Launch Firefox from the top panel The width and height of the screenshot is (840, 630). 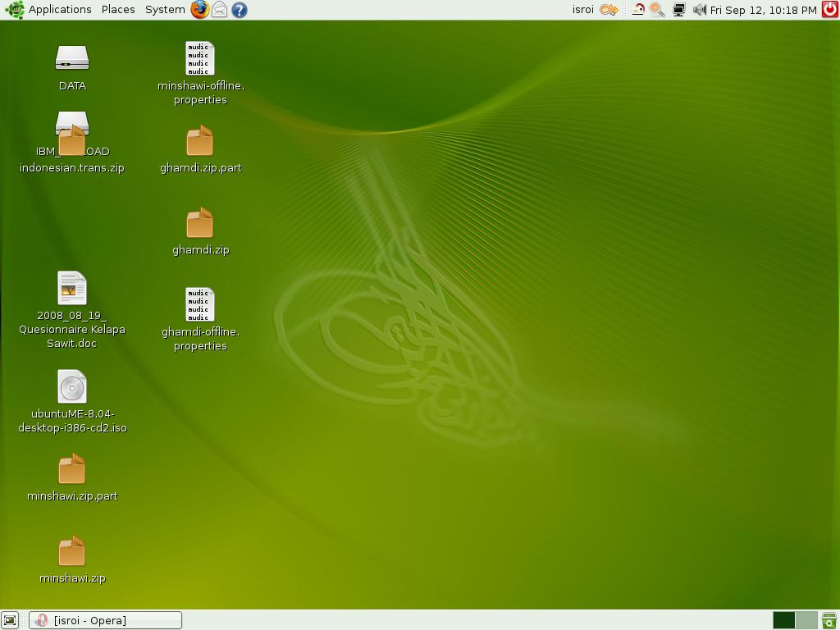(x=199, y=10)
